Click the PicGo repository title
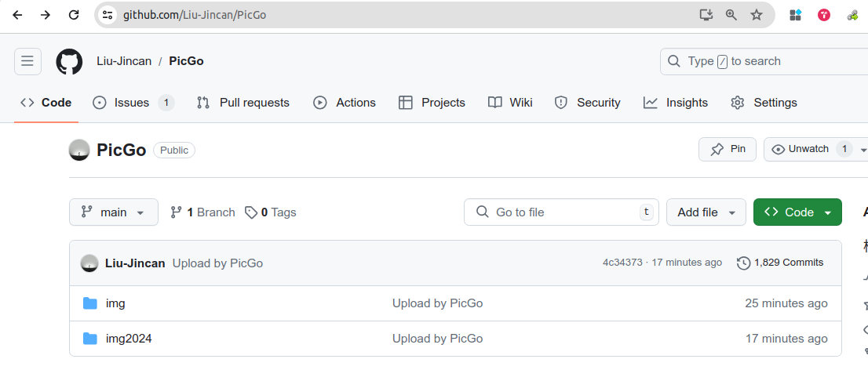The width and height of the screenshot is (868, 370). (x=121, y=150)
